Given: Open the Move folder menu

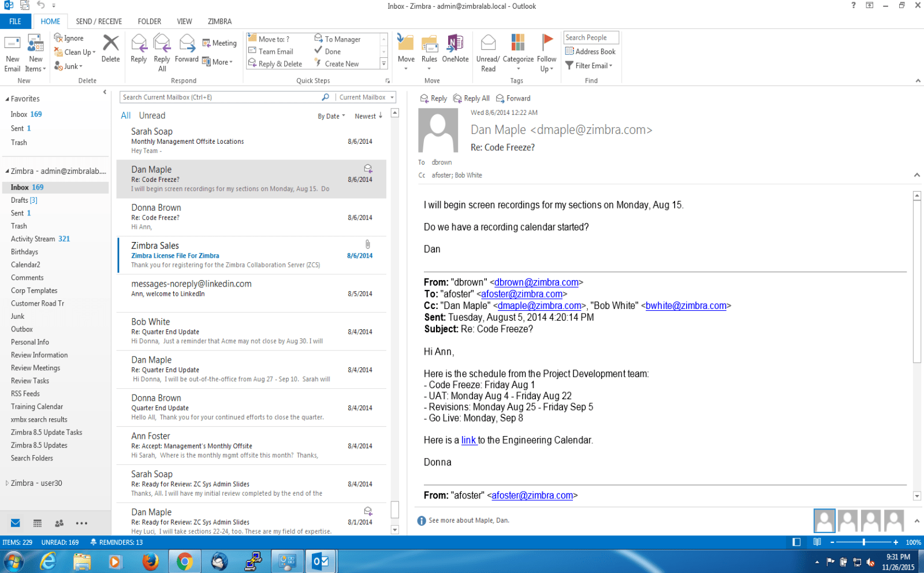Looking at the screenshot, I should 406,53.
